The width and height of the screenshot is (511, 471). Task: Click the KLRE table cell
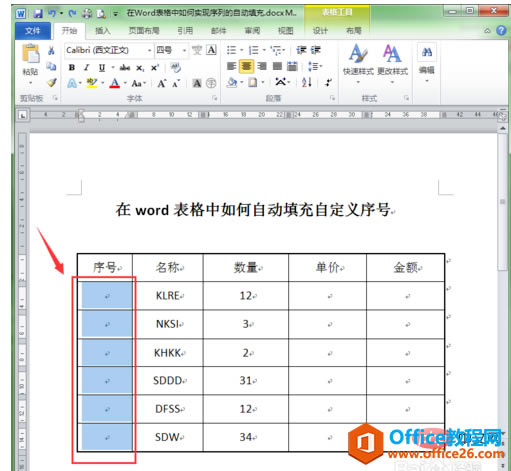pyautogui.click(x=169, y=296)
